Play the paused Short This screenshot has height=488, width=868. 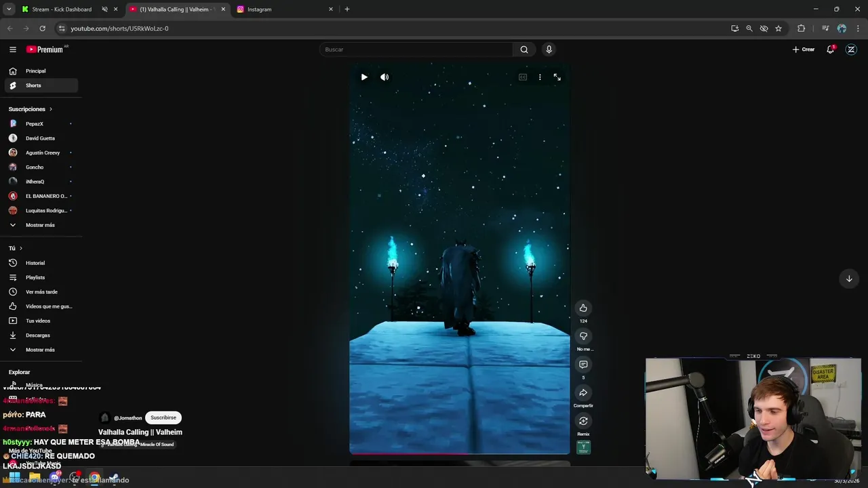(x=364, y=77)
